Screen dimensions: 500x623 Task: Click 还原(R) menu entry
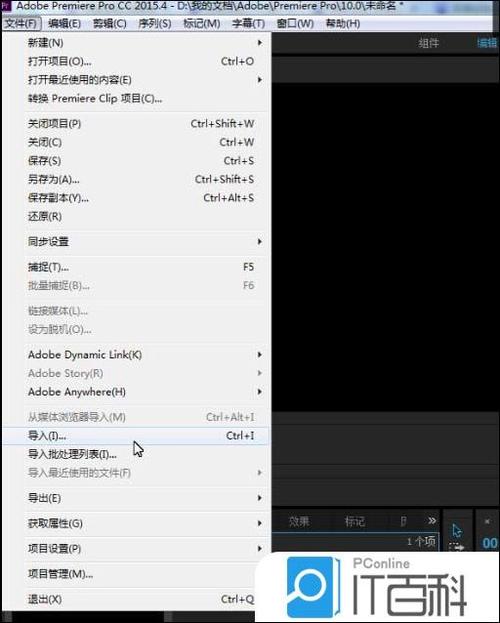136,217
